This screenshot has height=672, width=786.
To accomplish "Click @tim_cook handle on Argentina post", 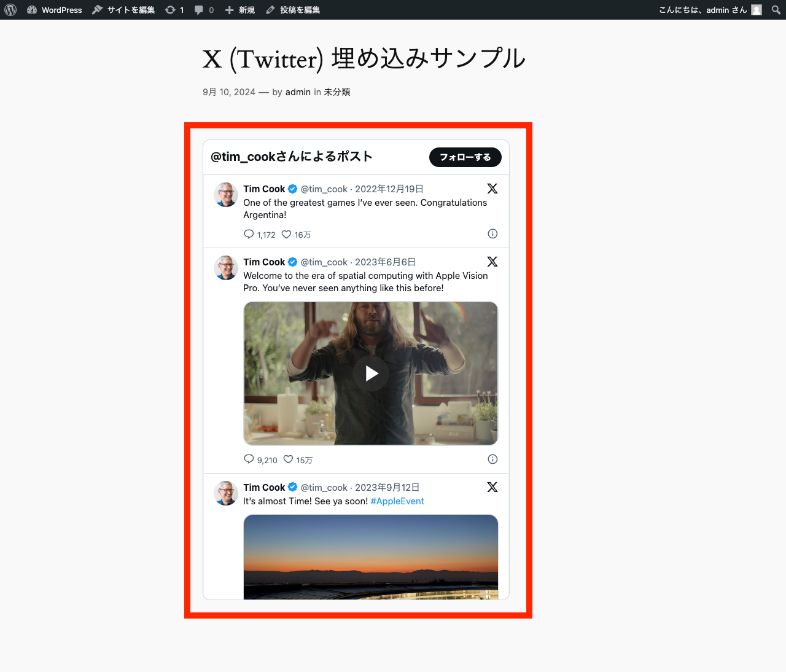I will (324, 189).
